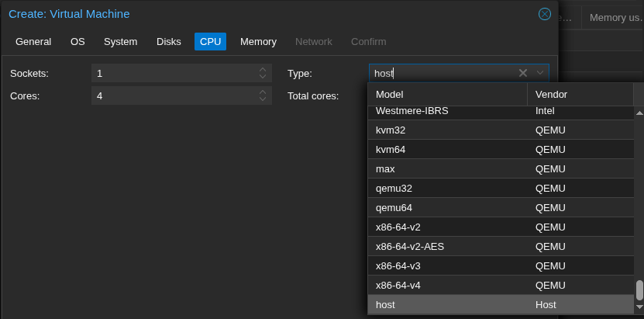
Task: Switch to the OS tab
Action: (77, 41)
